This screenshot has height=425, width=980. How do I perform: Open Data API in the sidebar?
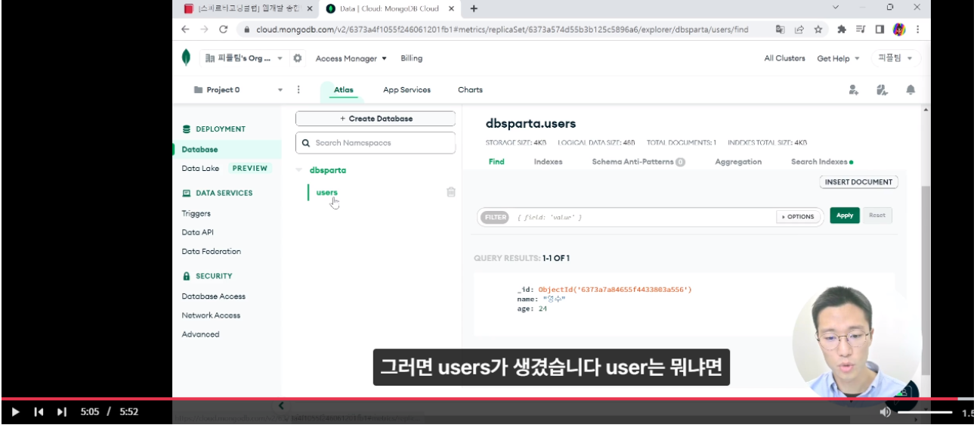coord(197,232)
